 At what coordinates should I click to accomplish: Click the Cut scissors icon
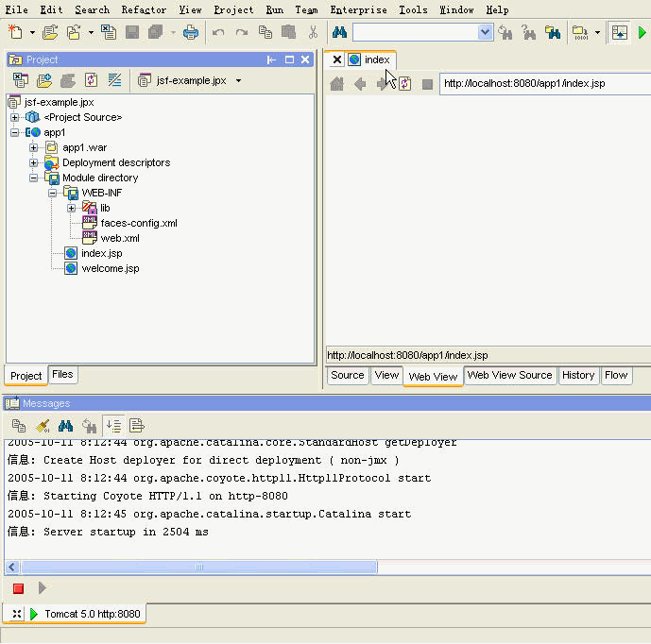coord(313,32)
